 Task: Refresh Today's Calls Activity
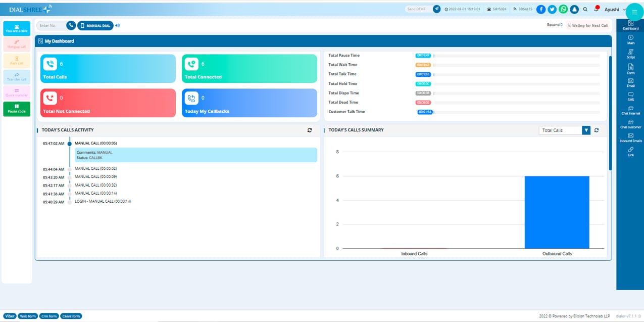point(310,130)
